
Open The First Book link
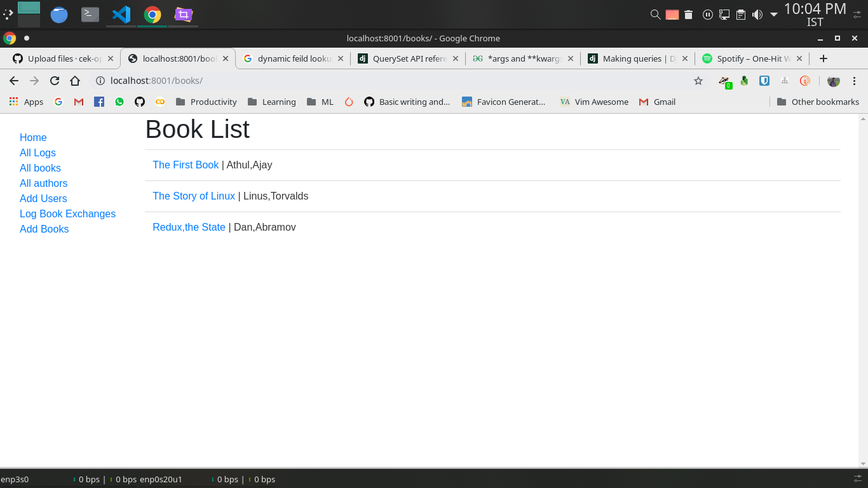[x=186, y=165]
